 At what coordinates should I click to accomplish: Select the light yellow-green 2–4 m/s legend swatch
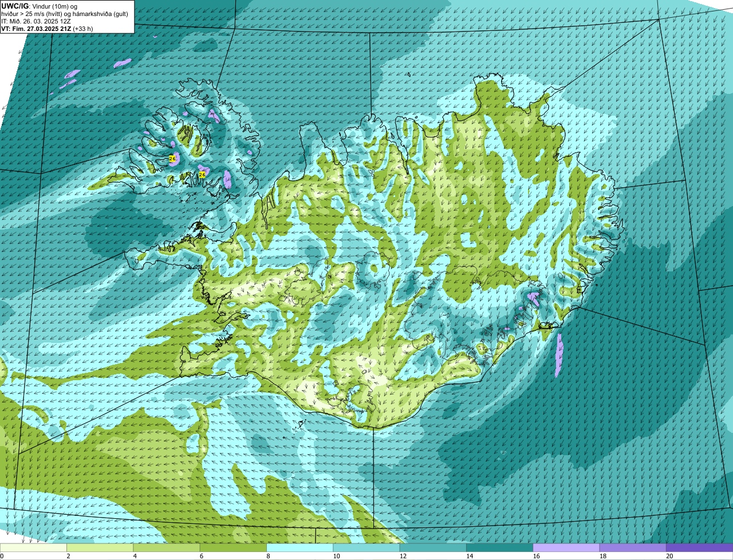tap(100, 548)
